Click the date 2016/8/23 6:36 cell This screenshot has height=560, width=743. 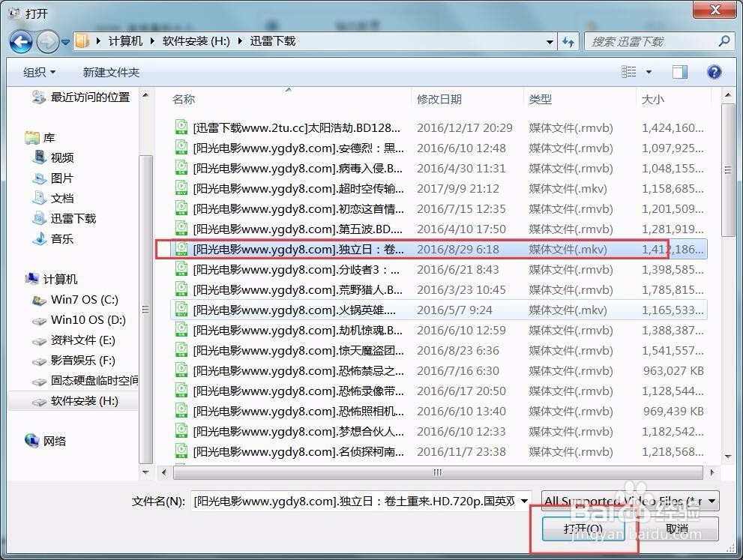(x=458, y=351)
